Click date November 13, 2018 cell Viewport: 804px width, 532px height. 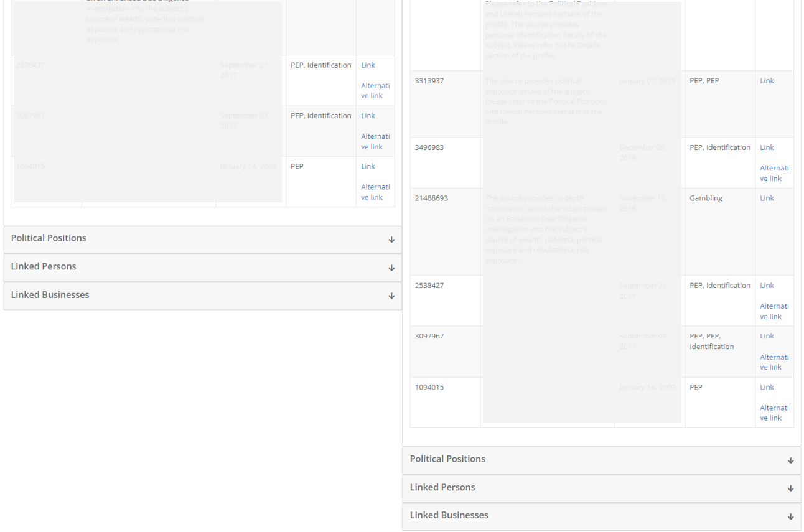tap(650, 231)
